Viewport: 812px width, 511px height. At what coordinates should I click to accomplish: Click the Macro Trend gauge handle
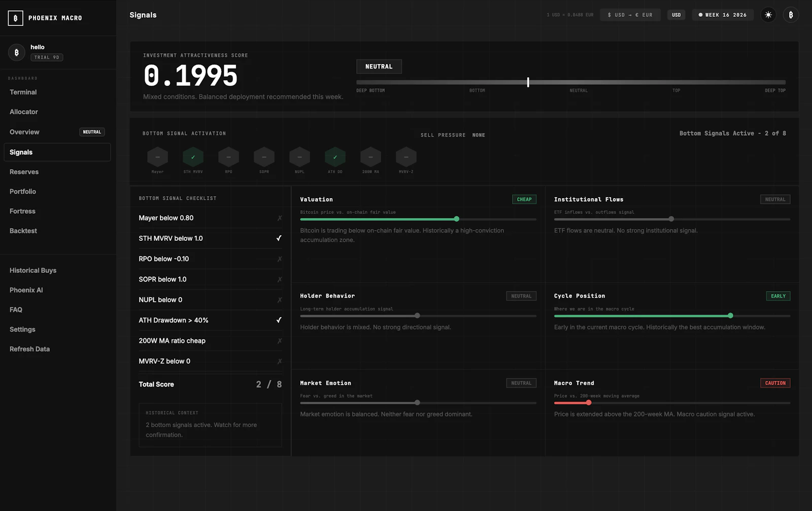[589, 402]
